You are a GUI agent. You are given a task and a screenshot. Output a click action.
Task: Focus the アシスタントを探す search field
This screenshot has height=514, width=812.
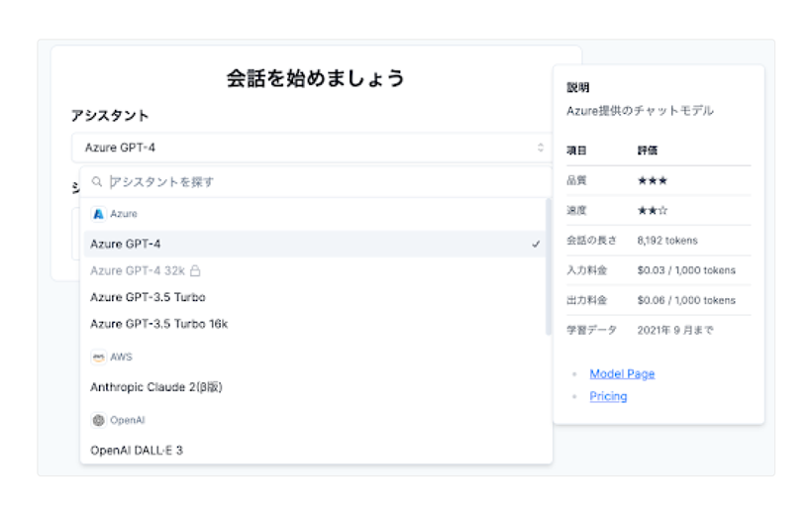(x=317, y=182)
